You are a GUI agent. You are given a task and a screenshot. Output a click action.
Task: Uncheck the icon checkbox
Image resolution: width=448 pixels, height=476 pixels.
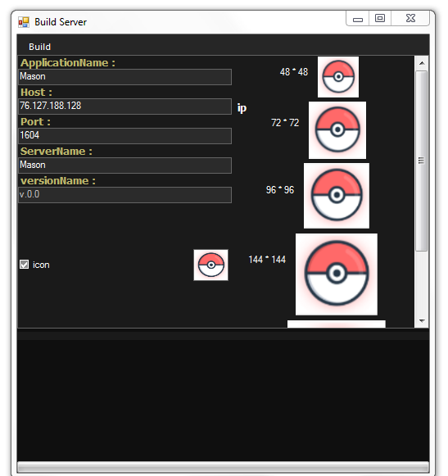[x=24, y=265]
